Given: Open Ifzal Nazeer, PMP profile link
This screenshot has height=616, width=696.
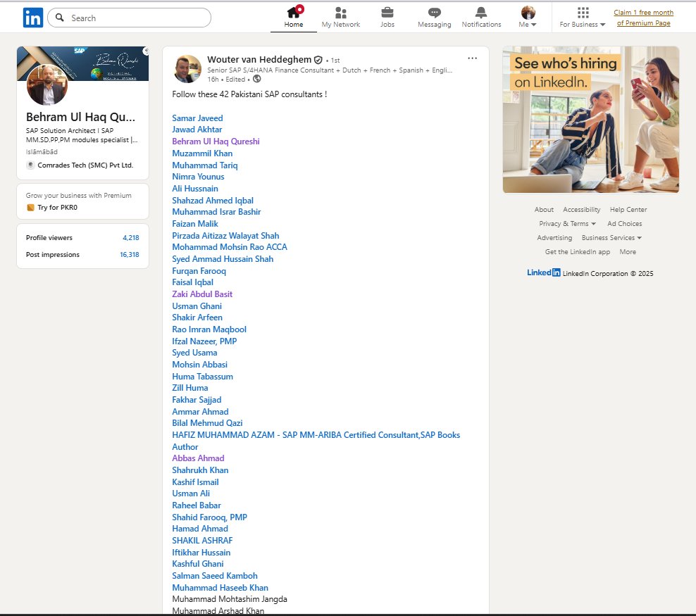Looking at the screenshot, I should coord(204,341).
